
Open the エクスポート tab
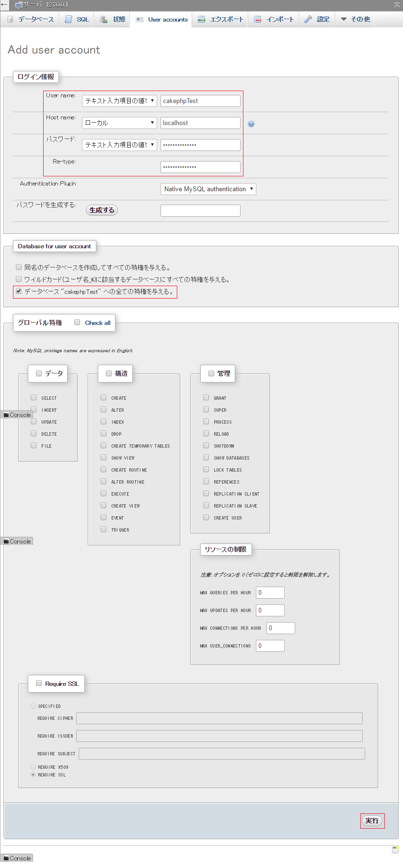(221, 19)
